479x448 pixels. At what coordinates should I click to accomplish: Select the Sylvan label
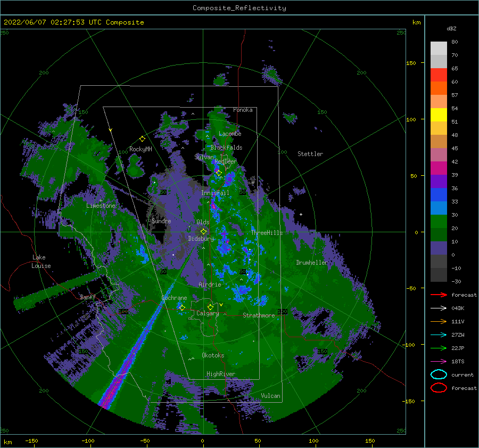[204, 157]
